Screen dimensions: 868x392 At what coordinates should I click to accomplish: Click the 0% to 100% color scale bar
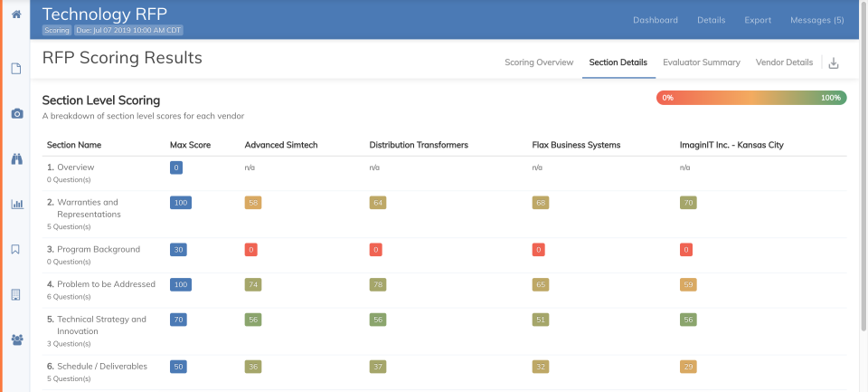(751, 98)
